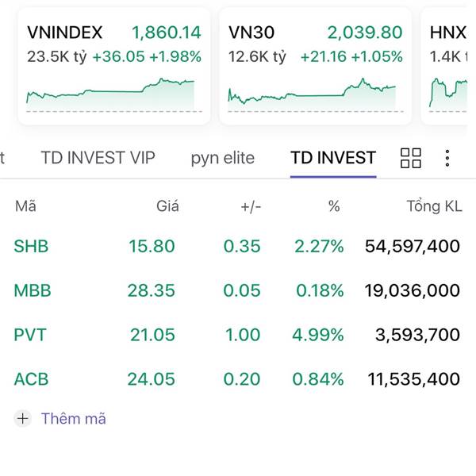This screenshot has height=476, width=476.
Task: Select PVT stock symbol
Action: 30,335
